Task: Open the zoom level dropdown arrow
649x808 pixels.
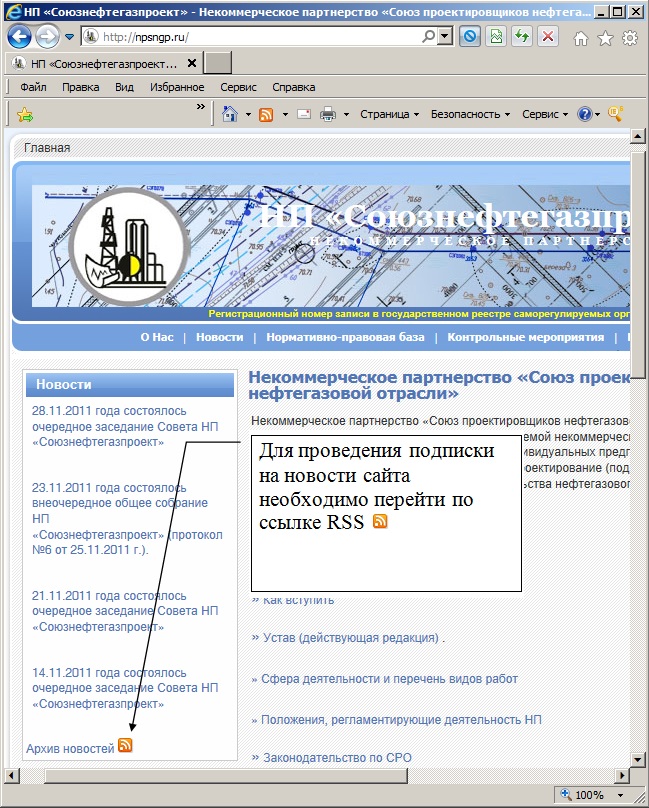Action: 621,795
